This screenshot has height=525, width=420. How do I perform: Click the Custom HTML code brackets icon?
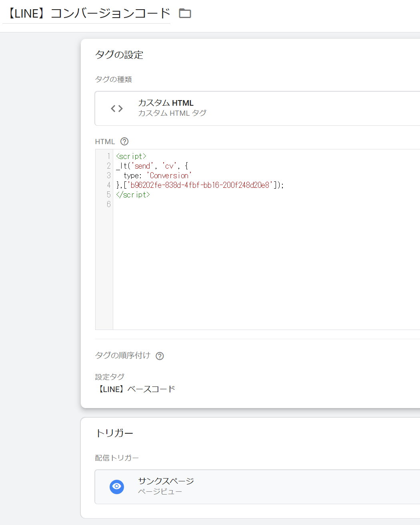point(117,109)
